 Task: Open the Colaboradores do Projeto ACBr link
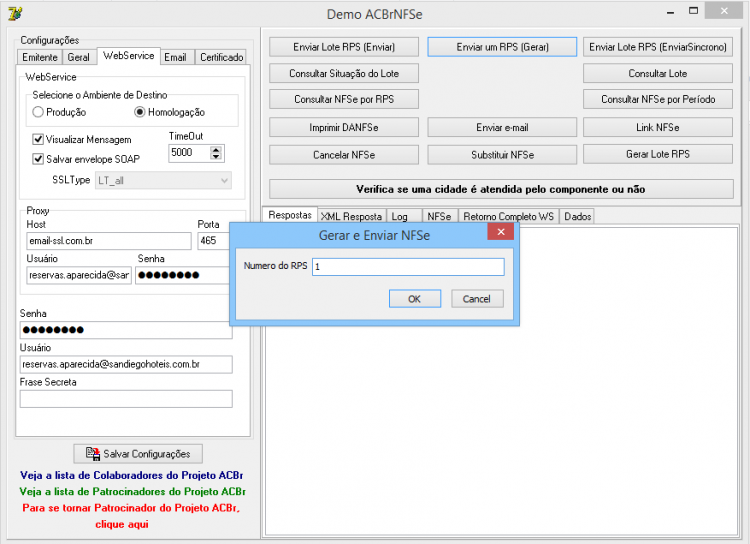tap(132, 475)
